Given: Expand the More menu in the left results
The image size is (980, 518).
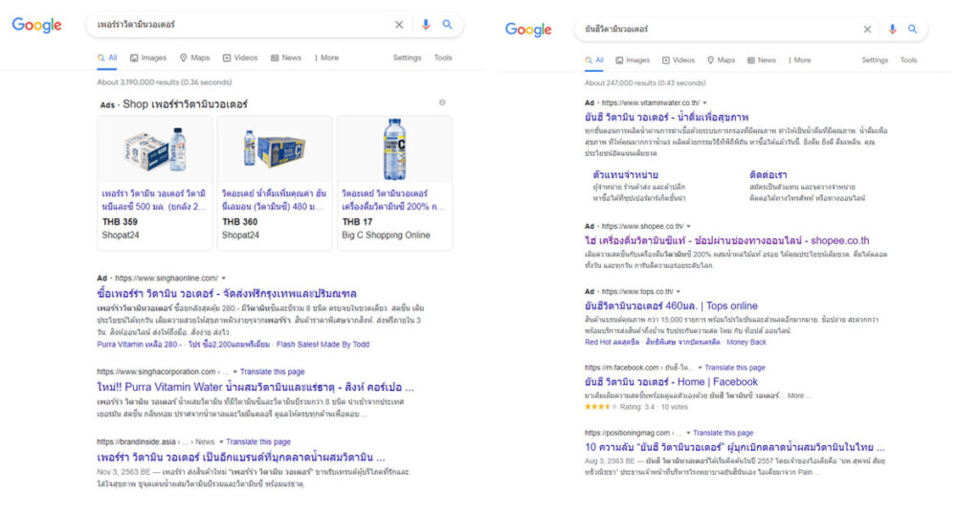Looking at the screenshot, I should [327, 57].
